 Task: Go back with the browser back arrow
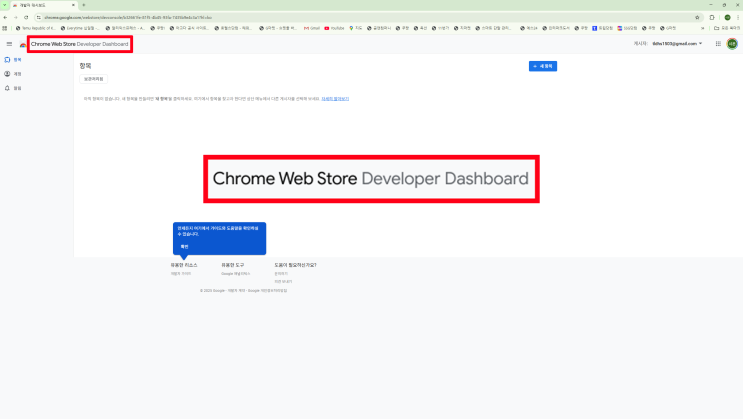pos(5,18)
